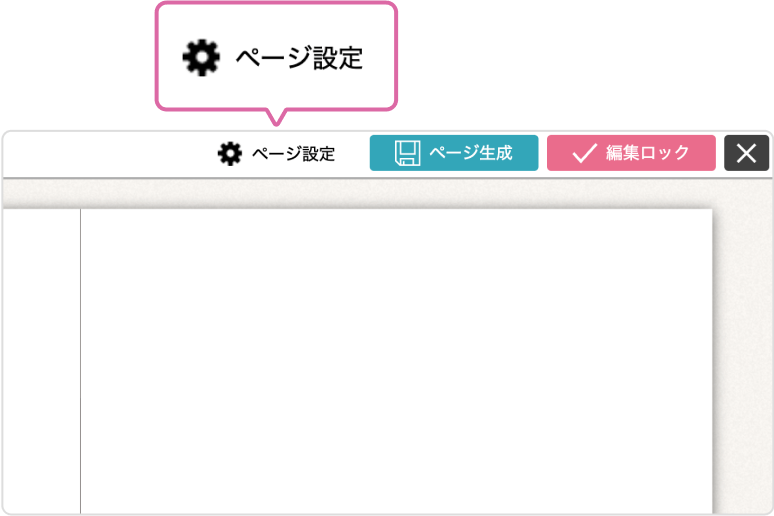
Task: Click the large gear icon in callout
Action: click(x=201, y=58)
